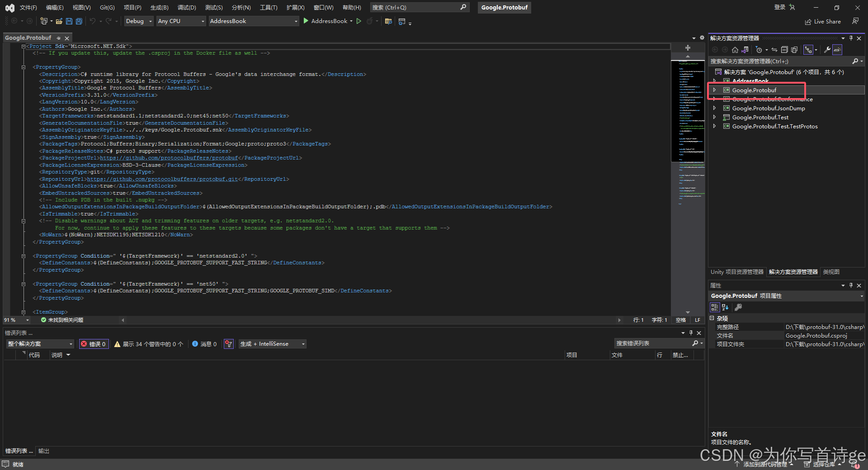Pin the Google.Protobuf editor tab

click(x=58, y=38)
